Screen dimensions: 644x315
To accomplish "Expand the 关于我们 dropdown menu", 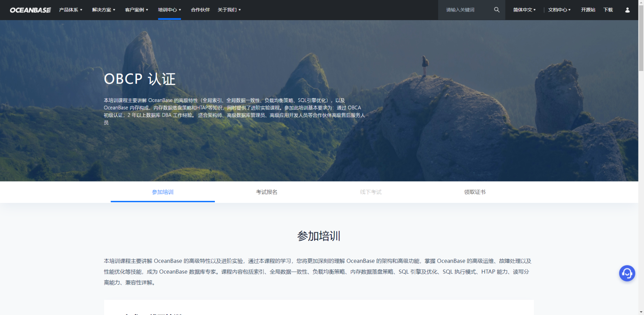I will pos(229,10).
